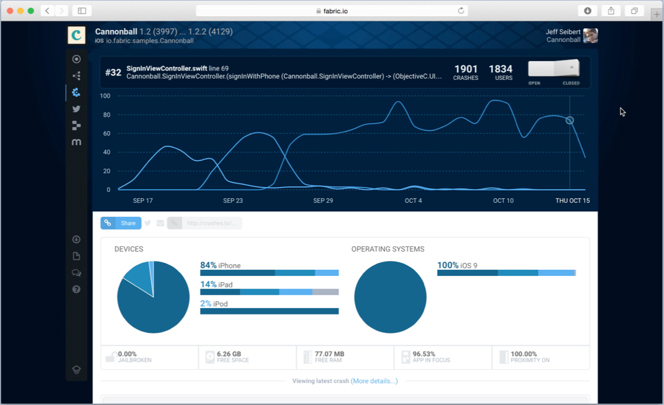
Task: Share the crash via Twitter icon
Action: point(147,223)
